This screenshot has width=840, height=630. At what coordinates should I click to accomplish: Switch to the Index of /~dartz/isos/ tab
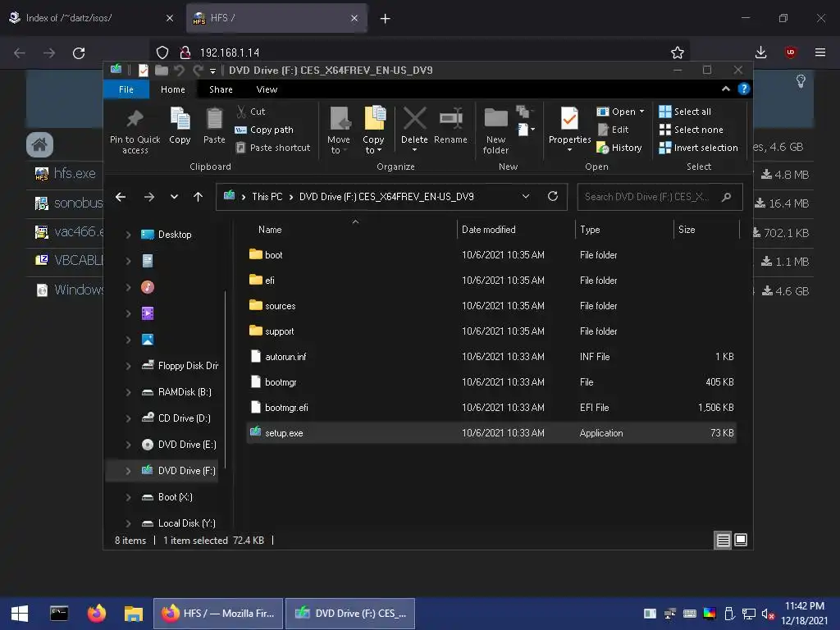point(91,18)
